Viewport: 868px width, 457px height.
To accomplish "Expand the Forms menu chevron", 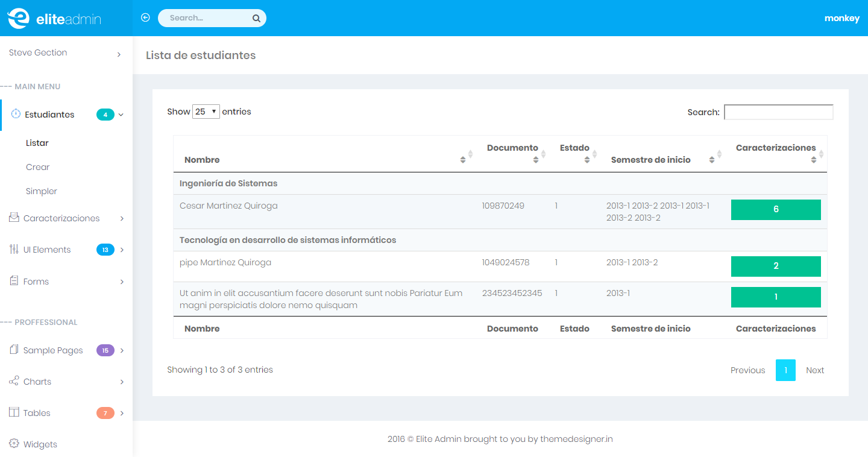I will 122,282.
